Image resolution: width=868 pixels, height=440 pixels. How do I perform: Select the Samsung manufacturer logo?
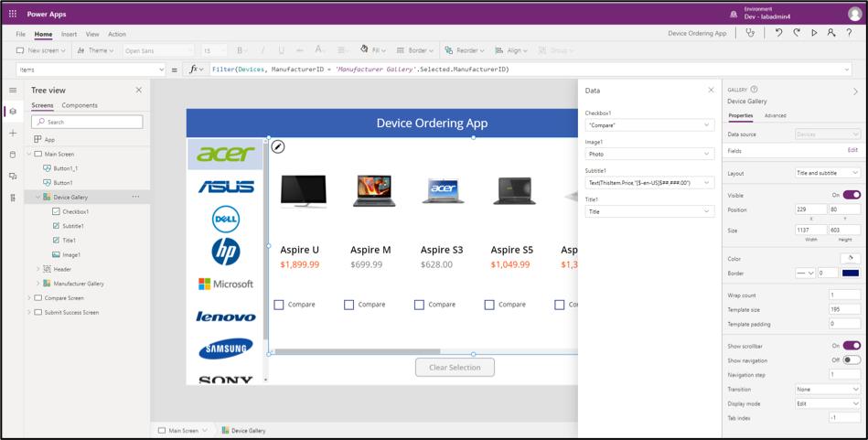(x=226, y=349)
